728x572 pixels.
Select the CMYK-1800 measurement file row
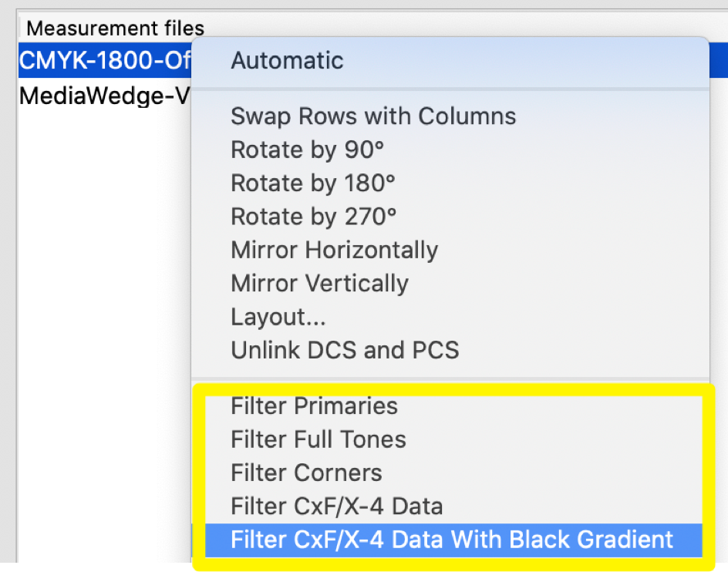105,60
